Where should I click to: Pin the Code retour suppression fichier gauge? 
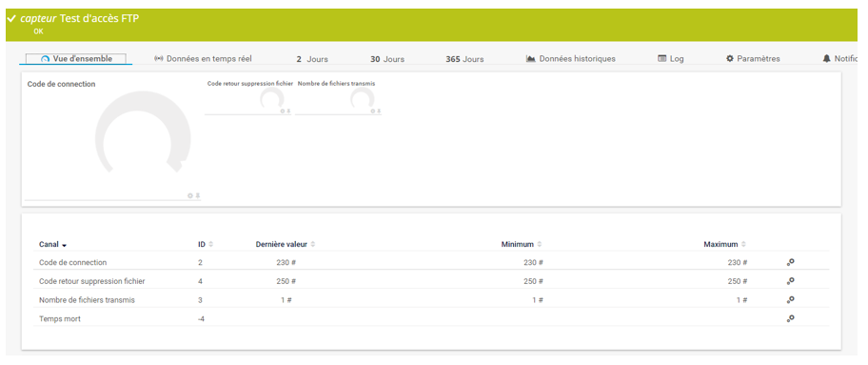[x=288, y=111]
